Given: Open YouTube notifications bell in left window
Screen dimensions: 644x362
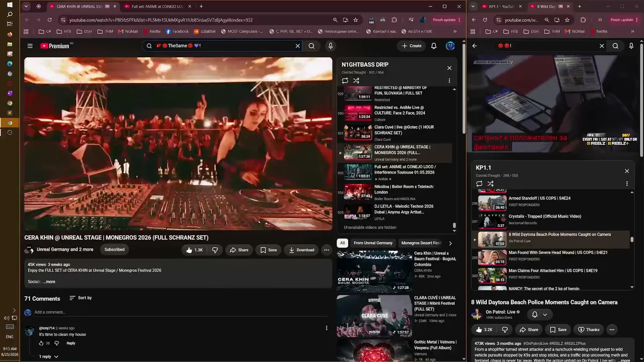Looking at the screenshot, I should (434, 46).
